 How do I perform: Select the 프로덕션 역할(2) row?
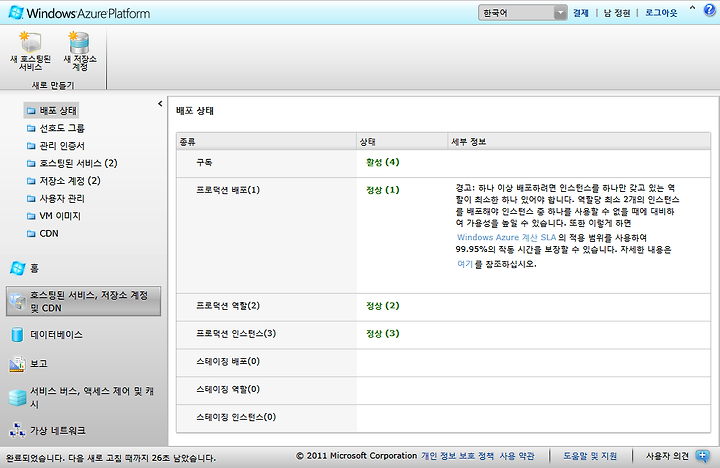click(x=444, y=307)
